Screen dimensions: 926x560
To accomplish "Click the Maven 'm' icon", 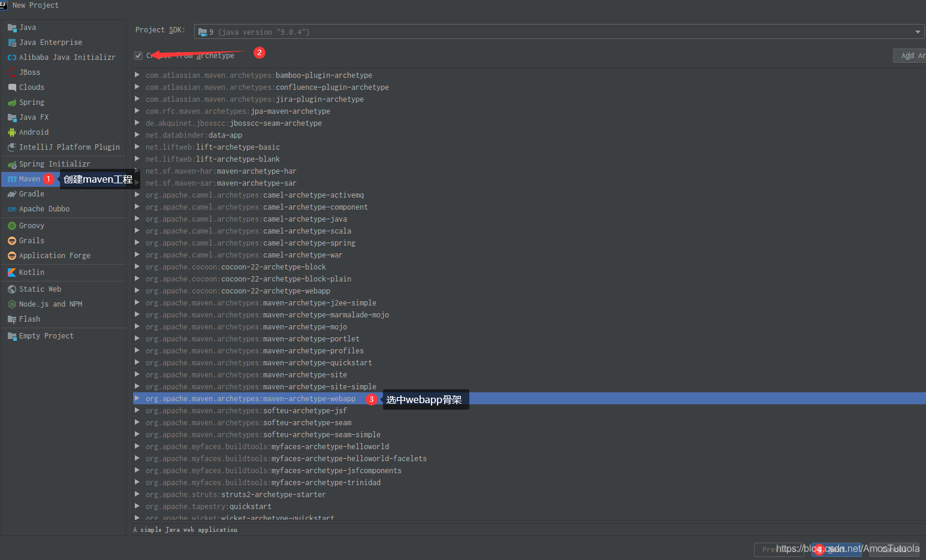I will 12,179.
